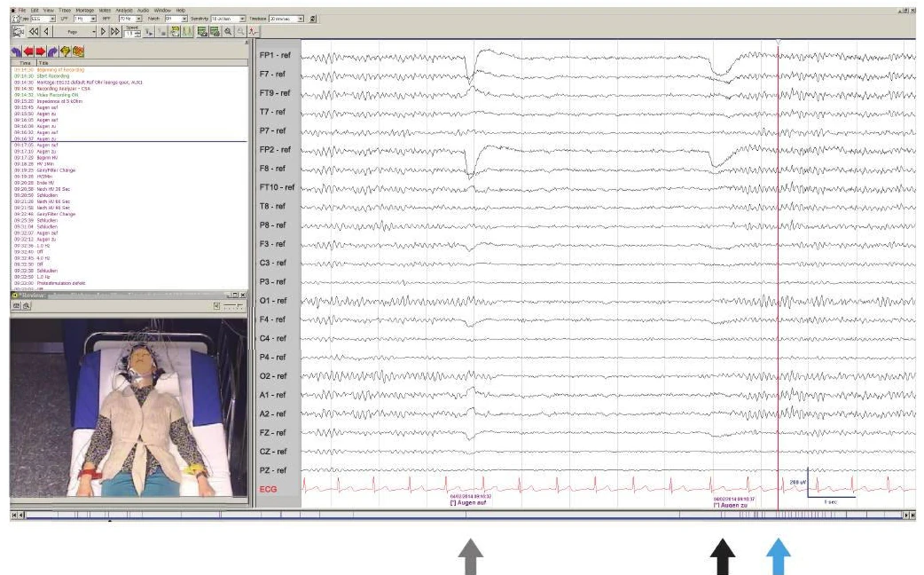Open the Montage menu

(x=86, y=9)
